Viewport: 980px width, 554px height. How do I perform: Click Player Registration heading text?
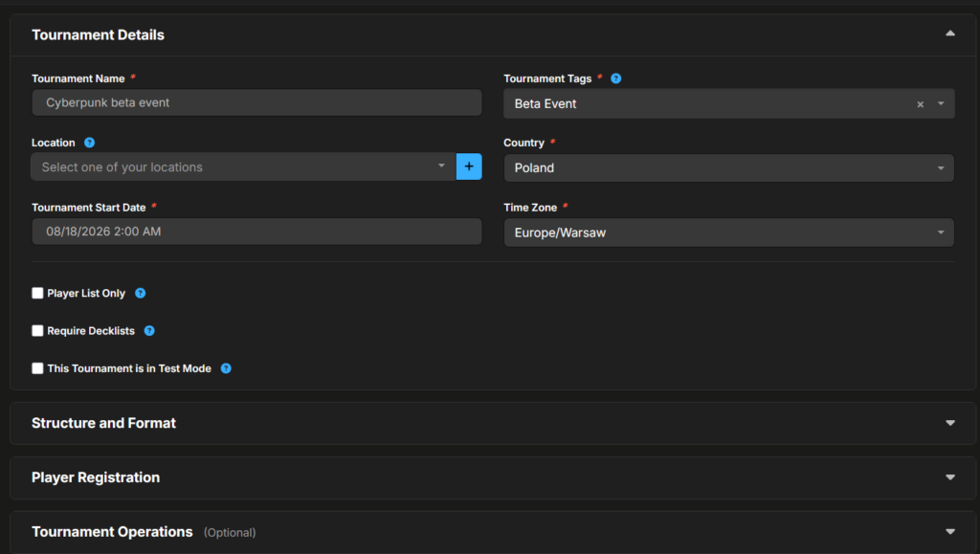coord(96,477)
